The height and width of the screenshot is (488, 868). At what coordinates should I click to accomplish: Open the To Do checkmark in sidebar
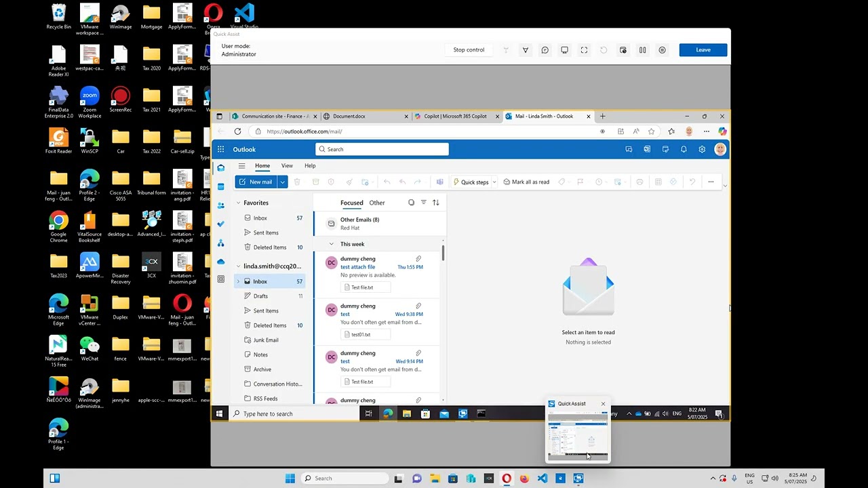220,224
